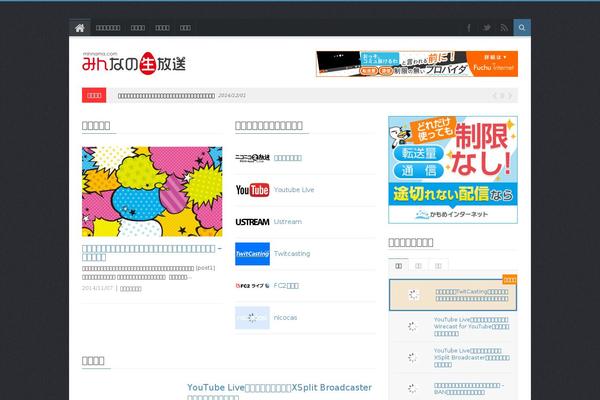This screenshot has width=600, height=400.
Task: Click the YouTube logo image
Action: (x=252, y=190)
